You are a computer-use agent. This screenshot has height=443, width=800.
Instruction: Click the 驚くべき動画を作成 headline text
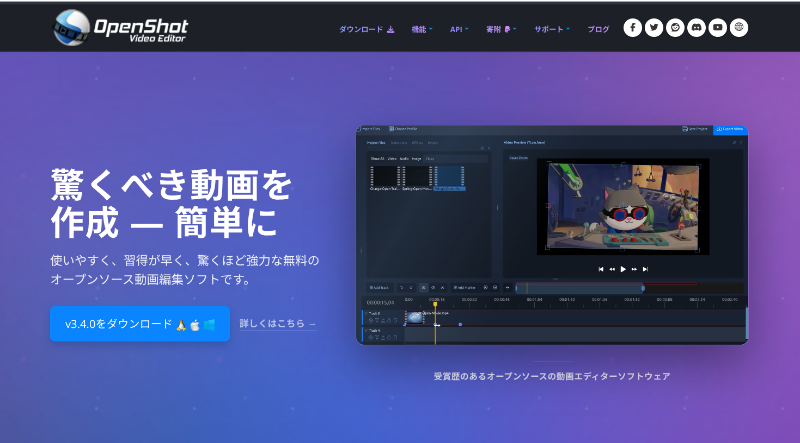[171, 203]
